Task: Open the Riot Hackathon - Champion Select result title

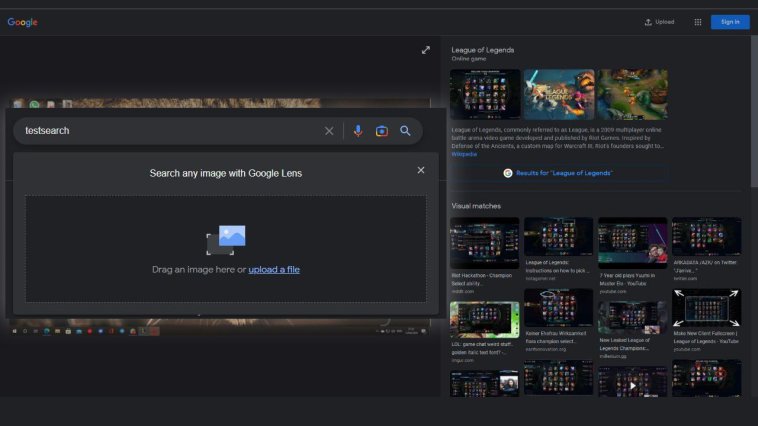Action: [481, 279]
